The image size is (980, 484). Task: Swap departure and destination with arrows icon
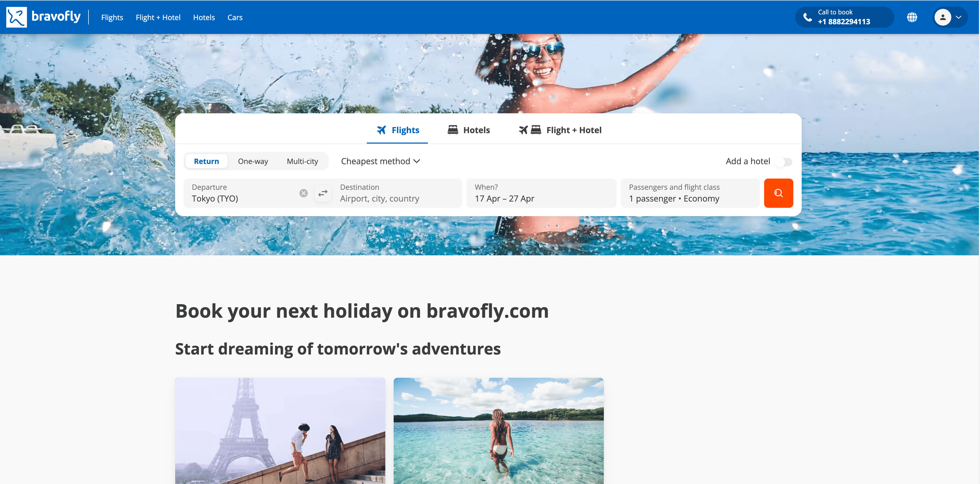323,193
